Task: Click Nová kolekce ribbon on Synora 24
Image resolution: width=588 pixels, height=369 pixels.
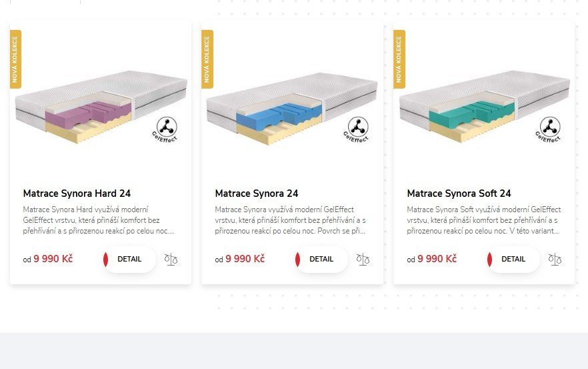Action: pos(207,59)
